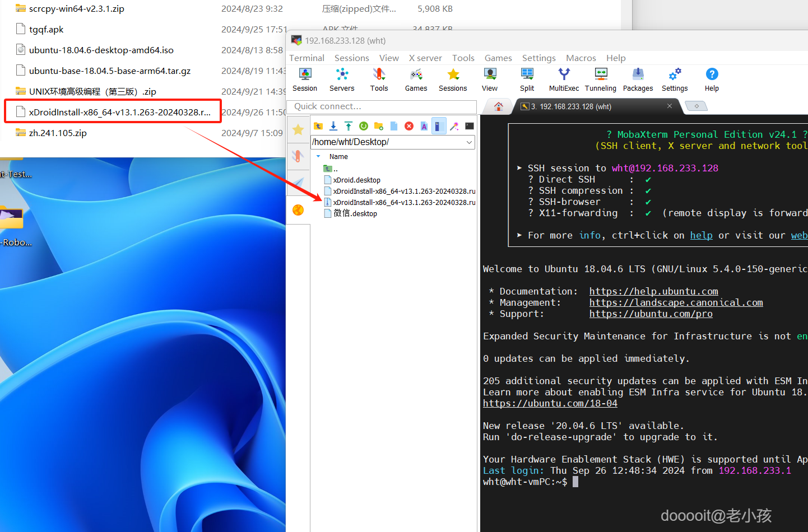Refresh the SFTP folder with green icon
808x532 pixels.
tap(364, 126)
